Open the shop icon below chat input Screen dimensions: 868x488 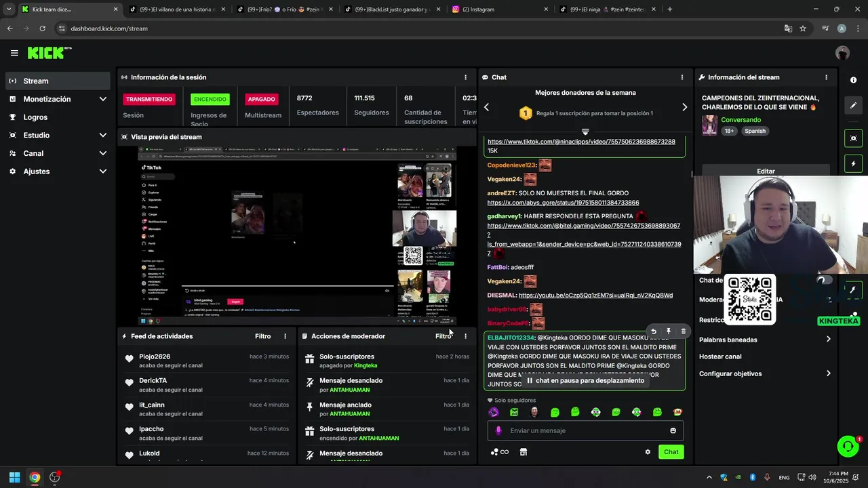click(524, 452)
